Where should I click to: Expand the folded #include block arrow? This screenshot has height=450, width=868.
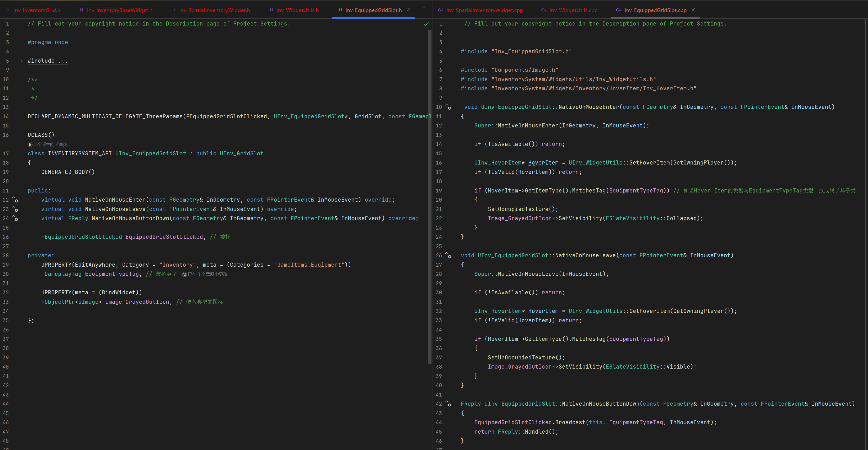[x=21, y=61]
